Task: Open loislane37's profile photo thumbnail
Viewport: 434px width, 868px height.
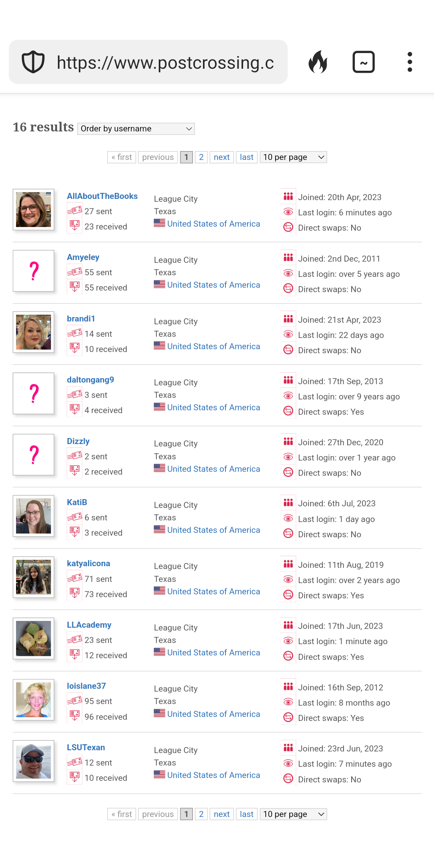Action: (x=33, y=700)
